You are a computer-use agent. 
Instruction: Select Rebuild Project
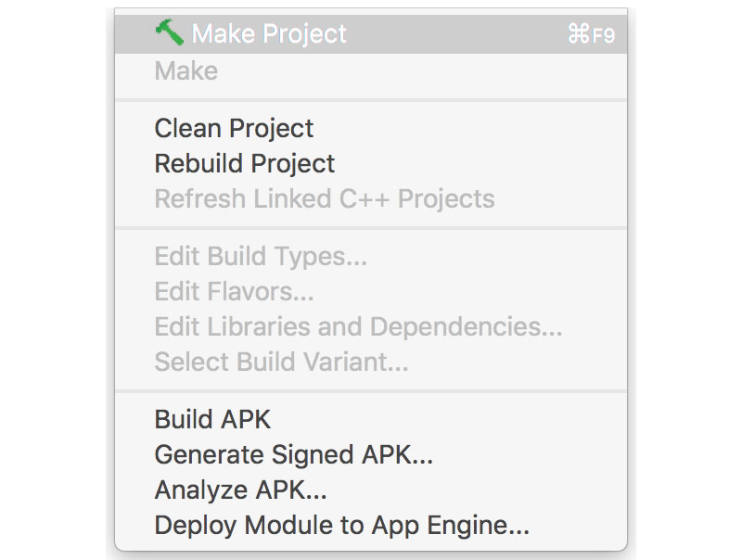245,164
